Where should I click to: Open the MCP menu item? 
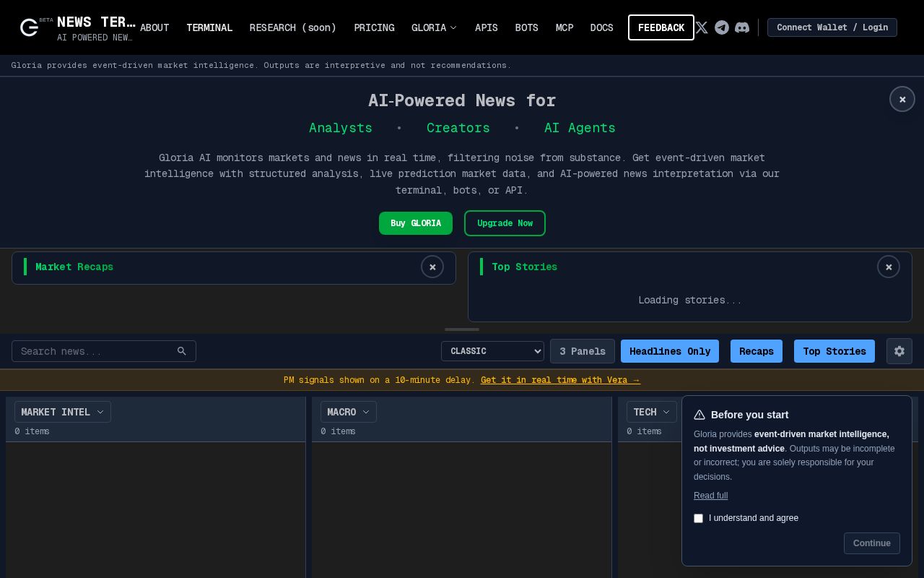tap(565, 27)
